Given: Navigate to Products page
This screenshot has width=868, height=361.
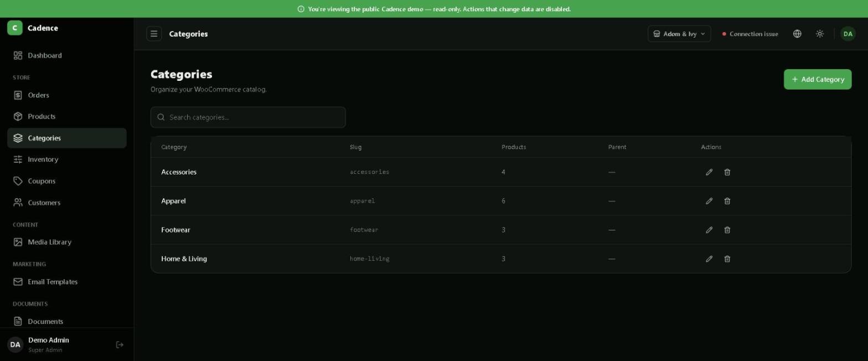Looking at the screenshot, I should (x=66, y=116).
